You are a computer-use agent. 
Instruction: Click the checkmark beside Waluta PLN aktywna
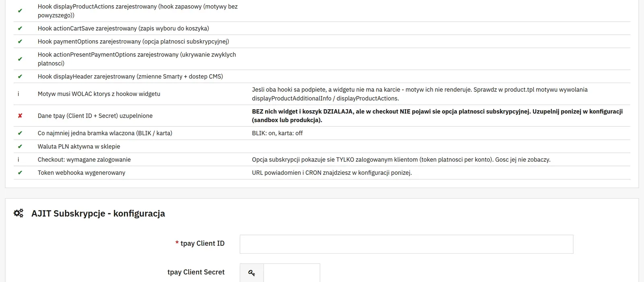point(20,147)
